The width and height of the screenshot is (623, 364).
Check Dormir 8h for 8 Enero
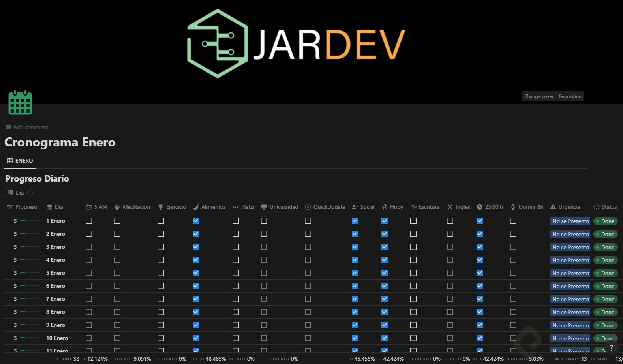tap(513, 312)
